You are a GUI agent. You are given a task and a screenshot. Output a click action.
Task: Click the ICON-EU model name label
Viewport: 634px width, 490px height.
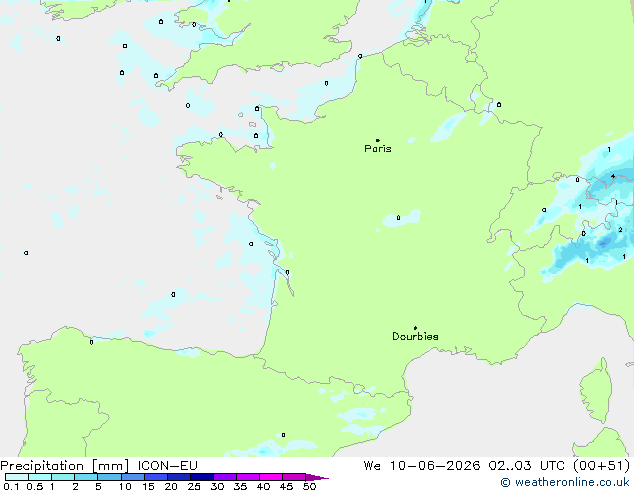coord(167,466)
